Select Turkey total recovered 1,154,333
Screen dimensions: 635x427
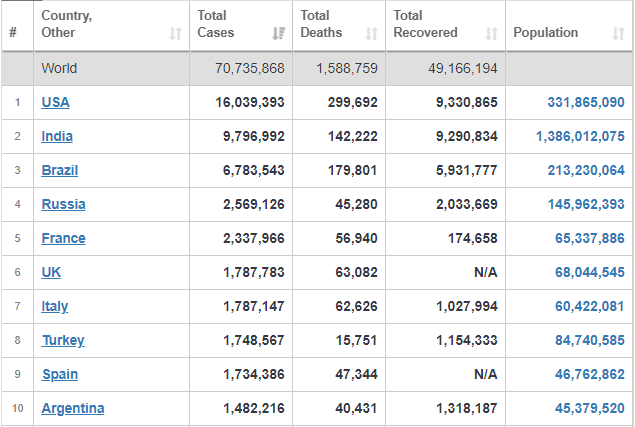coord(467,340)
